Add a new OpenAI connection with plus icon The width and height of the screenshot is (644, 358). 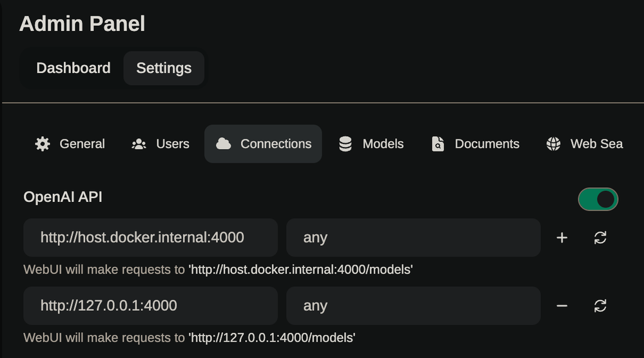tap(561, 238)
